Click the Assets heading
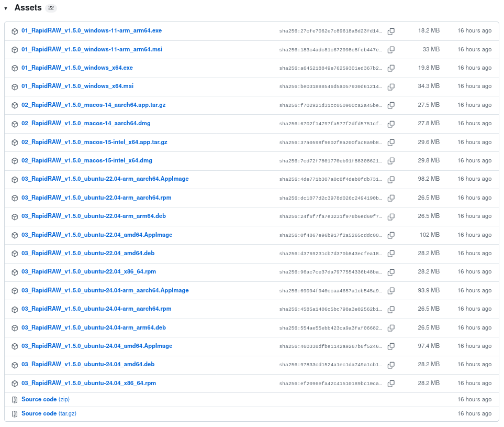 (28, 8)
